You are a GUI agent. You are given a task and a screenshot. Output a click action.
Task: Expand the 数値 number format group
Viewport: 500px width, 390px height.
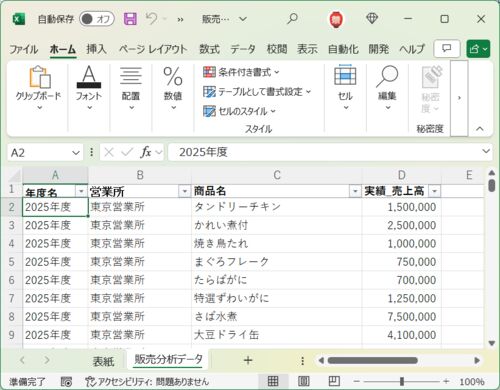pyautogui.click(x=173, y=88)
